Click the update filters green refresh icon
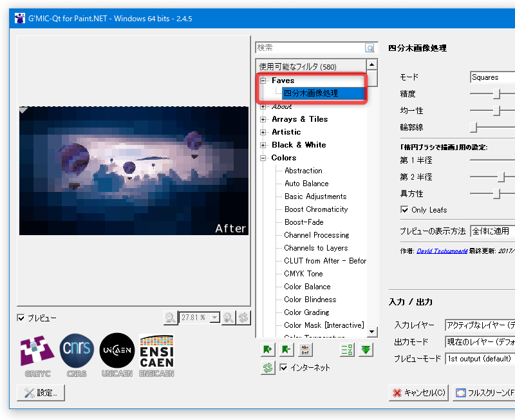Viewport: 515px width, 420px height. 268,368
